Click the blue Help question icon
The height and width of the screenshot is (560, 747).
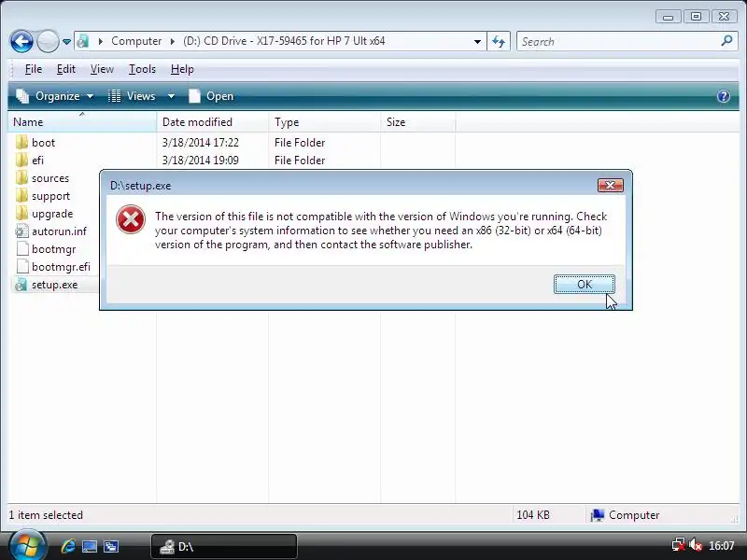click(x=723, y=96)
